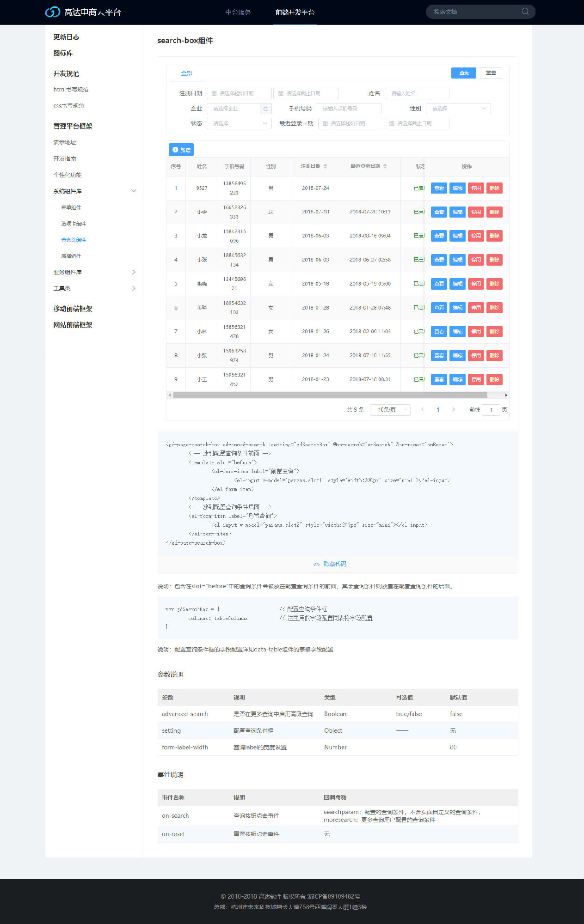Select the 全部 tab in search box
The height and width of the screenshot is (924, 584).
click(x=186, y=73)
